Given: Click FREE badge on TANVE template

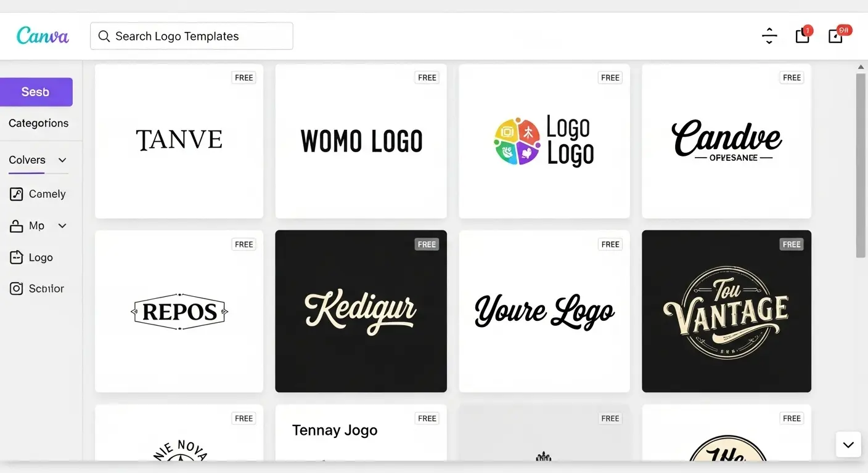Looking at the screenshot, I should point(244,78).
